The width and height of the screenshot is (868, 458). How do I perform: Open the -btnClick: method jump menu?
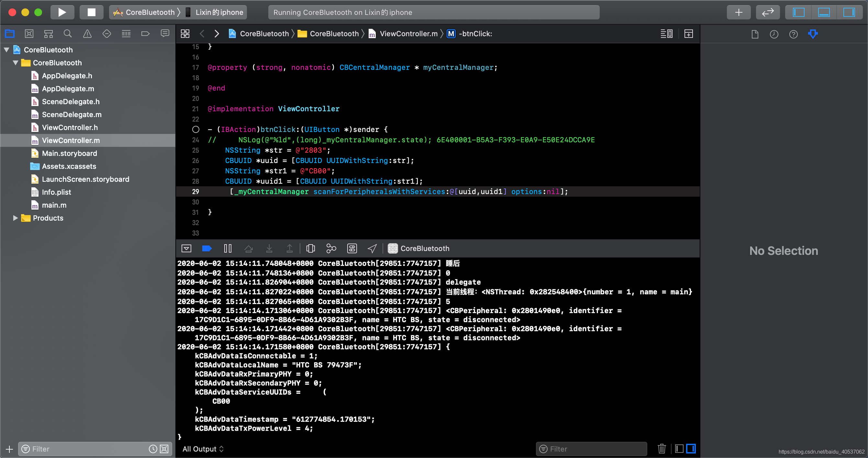[x=469, y=34]
